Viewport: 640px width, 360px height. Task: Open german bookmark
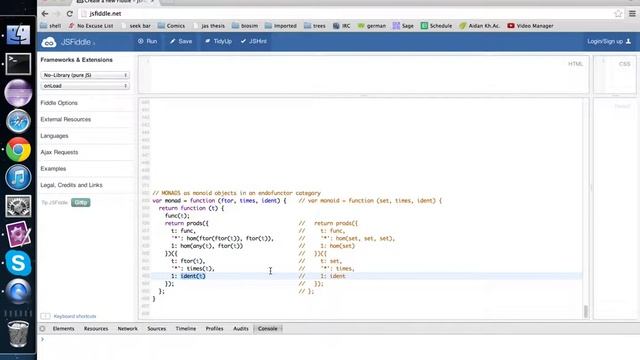pyautogui.click(x=372, y=26)
